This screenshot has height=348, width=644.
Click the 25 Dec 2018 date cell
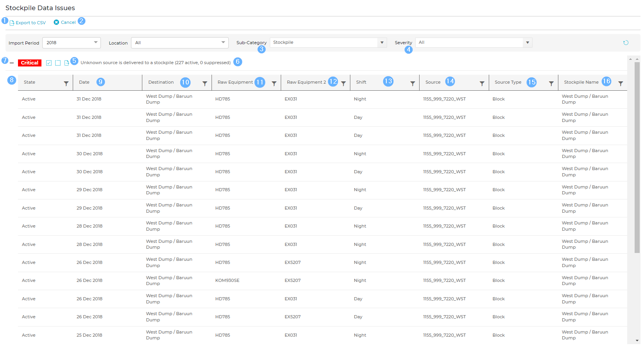click(x=90, y=335)
